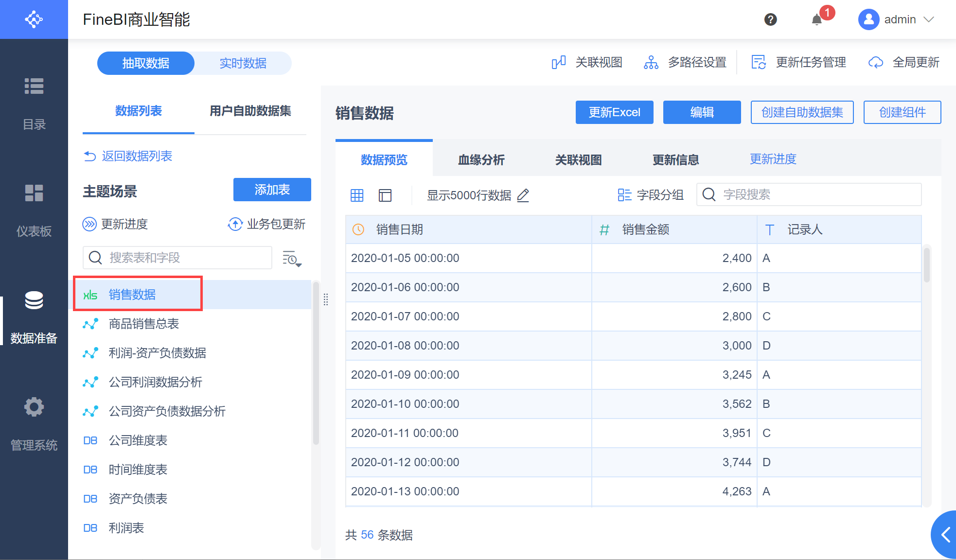Toggle 字段分组 field grouping
Viewport: 956px width, 560px height.
click(651, 195)
